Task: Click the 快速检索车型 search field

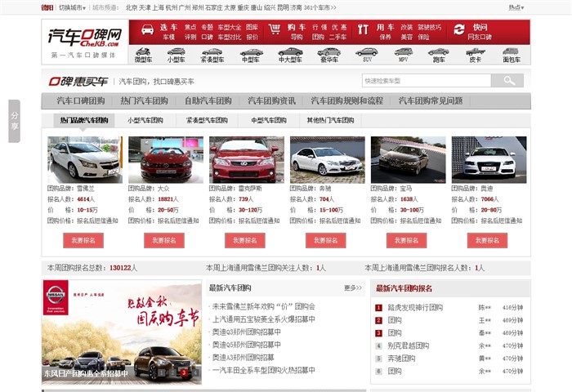Action: [x=427, y=81]
